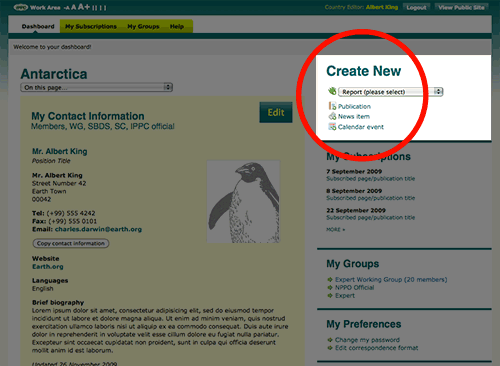Click the My Groups sidebar heading
Image resolution: width=500 pixels, height=366 pixels.
pyautogui.click(x=353, y=264)
